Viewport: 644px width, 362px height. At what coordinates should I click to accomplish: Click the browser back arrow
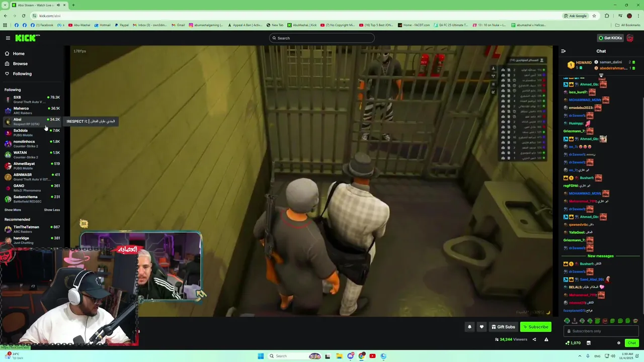pos(6,16)
